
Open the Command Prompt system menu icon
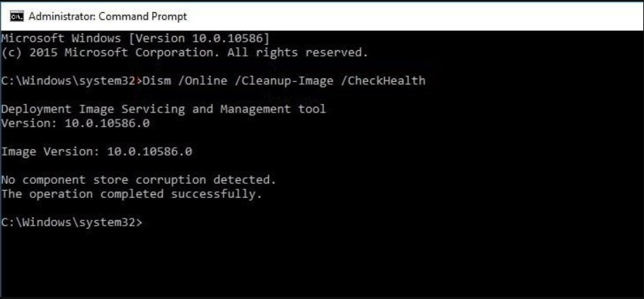17,16
